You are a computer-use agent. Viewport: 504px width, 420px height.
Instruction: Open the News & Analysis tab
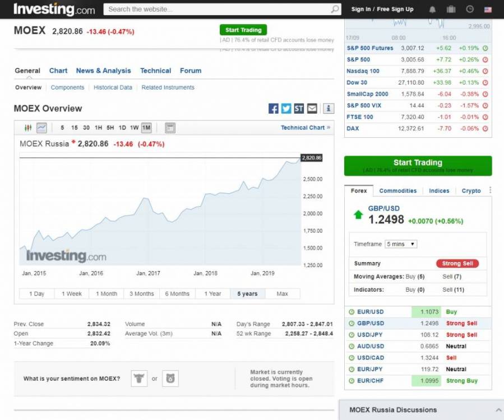104,71
